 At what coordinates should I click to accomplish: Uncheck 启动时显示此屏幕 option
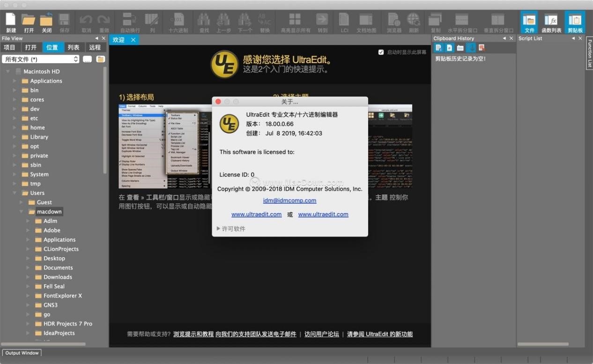click(x=381, y=52)
